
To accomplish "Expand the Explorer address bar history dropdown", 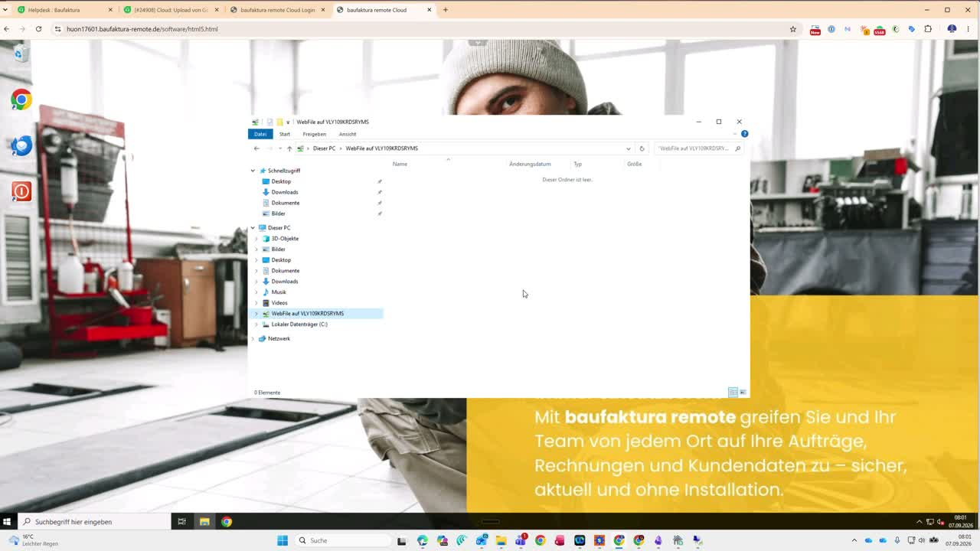I will click(628, 148).
